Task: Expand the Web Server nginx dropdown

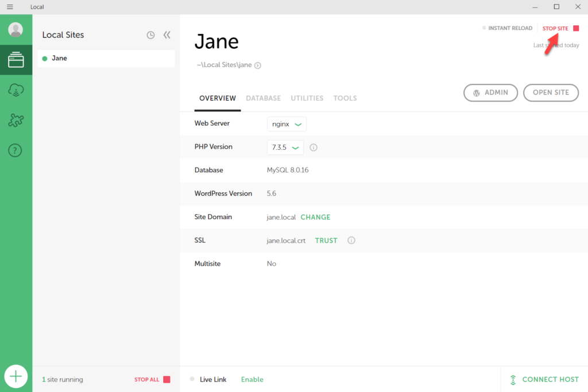Action: tap(287, 124)
